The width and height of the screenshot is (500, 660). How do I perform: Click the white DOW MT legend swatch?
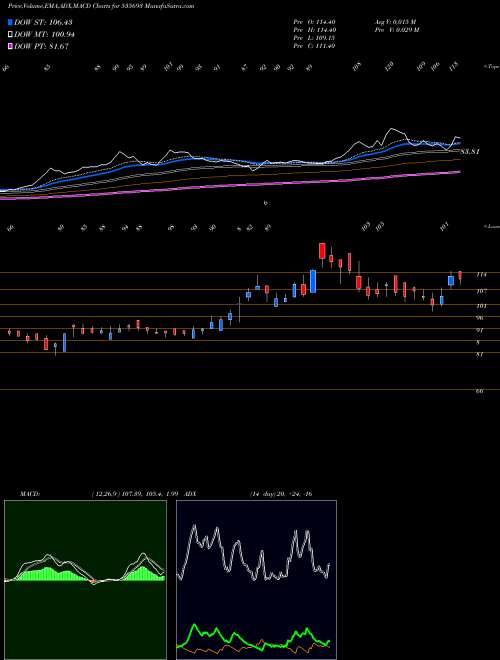click(11, 35)
